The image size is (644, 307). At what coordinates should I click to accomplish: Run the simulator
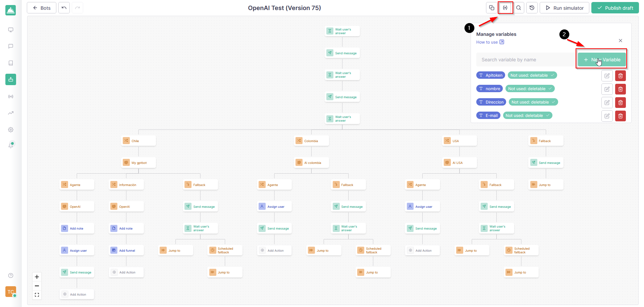[565, 8]
